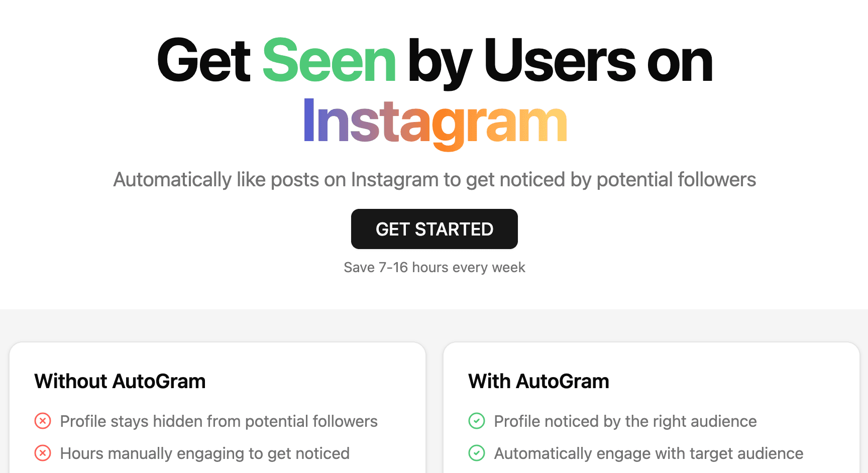868x473 pixels.
Task: Select the 'Without AutoGram' card header
Action: coord(120,382)
